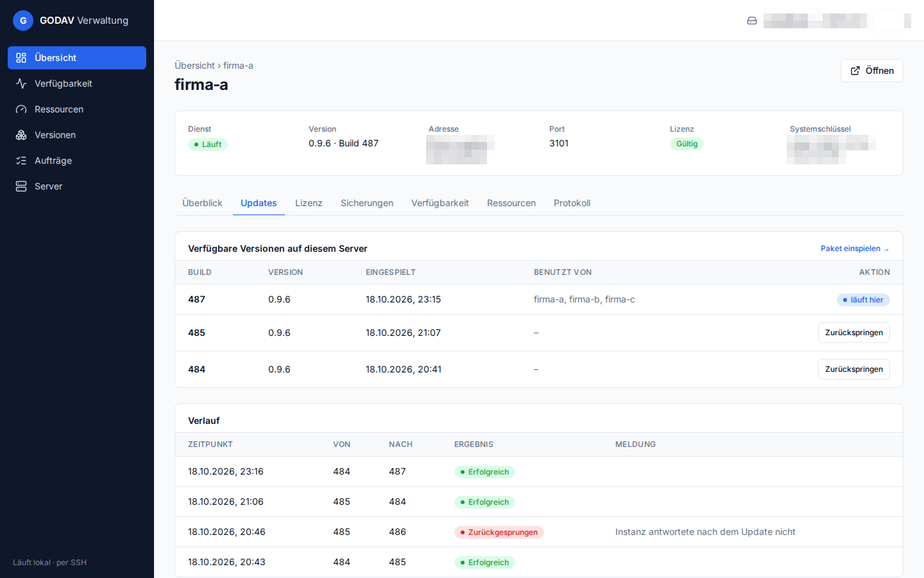Switch to the Überblick tab
This screenshot has width=924, height=578.
click(x=202, y=203)
